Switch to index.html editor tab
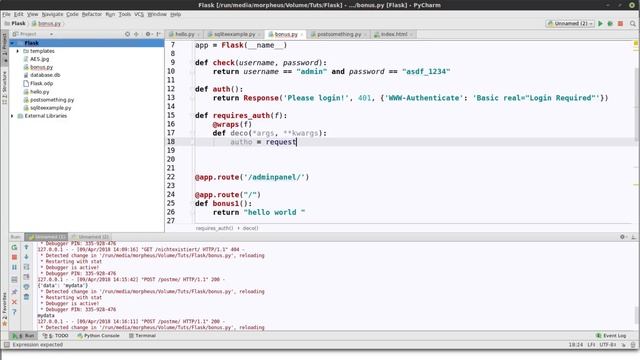 394,34
